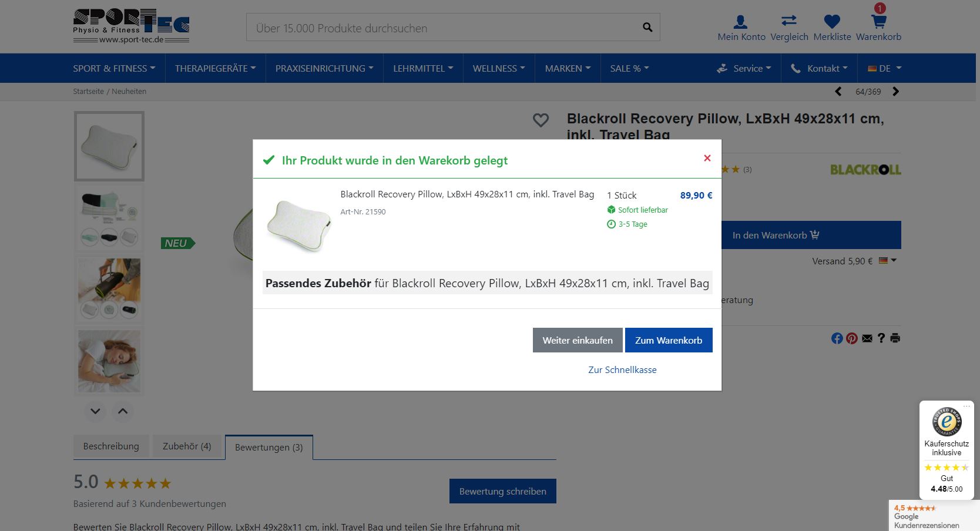Screen dimensions: 980x531
Task: Click Weiter einkaufen button
Action: coord(578,340)
